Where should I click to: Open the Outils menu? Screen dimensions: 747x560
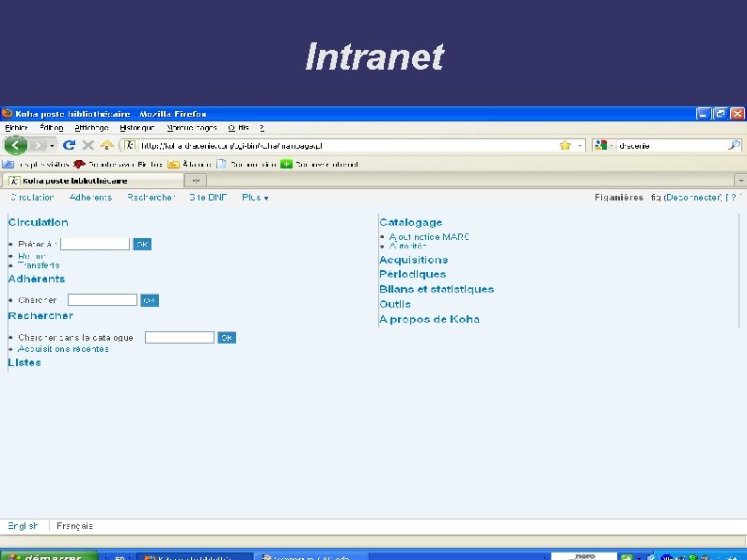238,128
